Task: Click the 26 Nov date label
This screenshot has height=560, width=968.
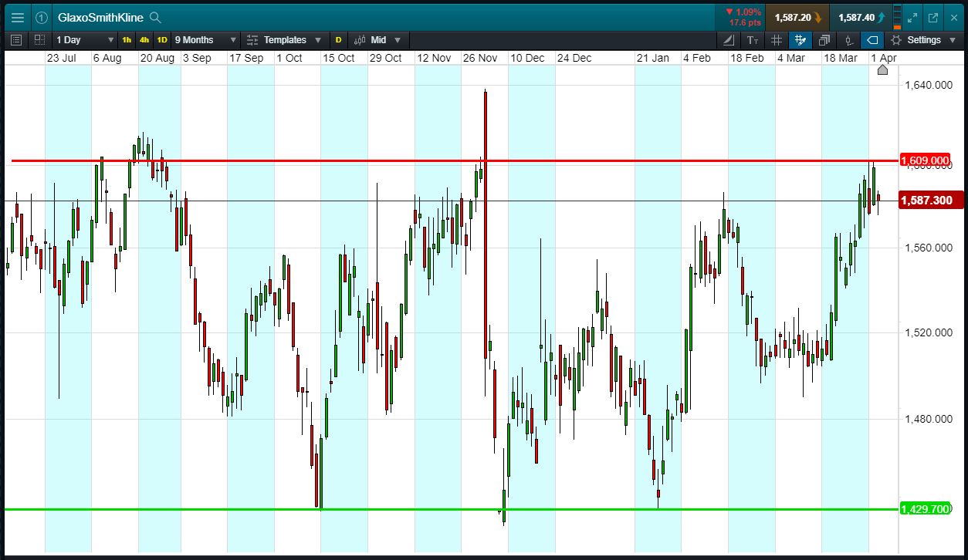Action: click(479, 58)
